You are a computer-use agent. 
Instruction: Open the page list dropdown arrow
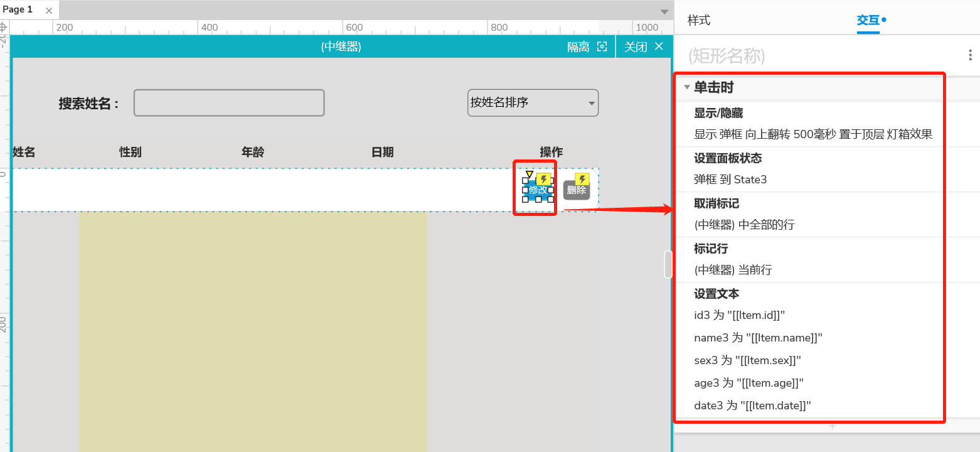664,12
